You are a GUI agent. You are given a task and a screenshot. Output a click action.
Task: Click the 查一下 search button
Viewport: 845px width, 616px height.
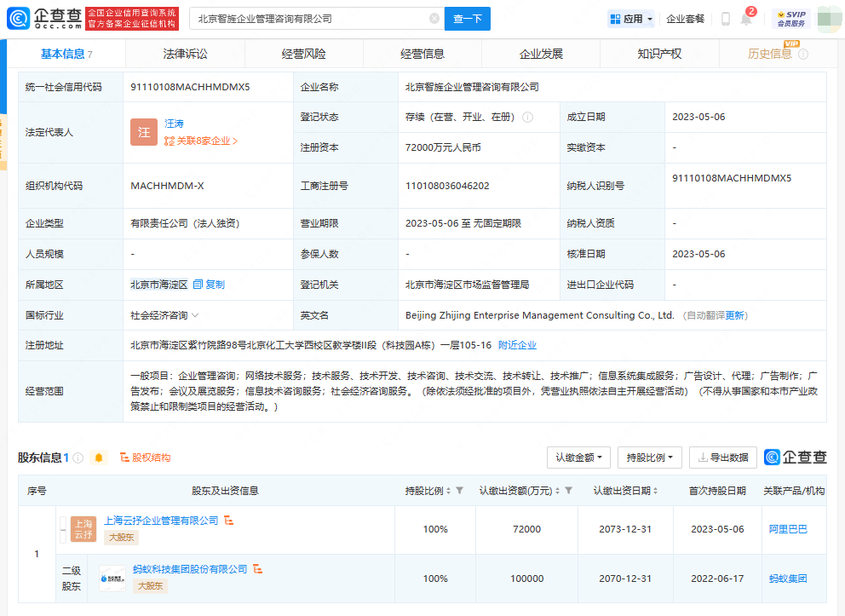coord(467,18)
